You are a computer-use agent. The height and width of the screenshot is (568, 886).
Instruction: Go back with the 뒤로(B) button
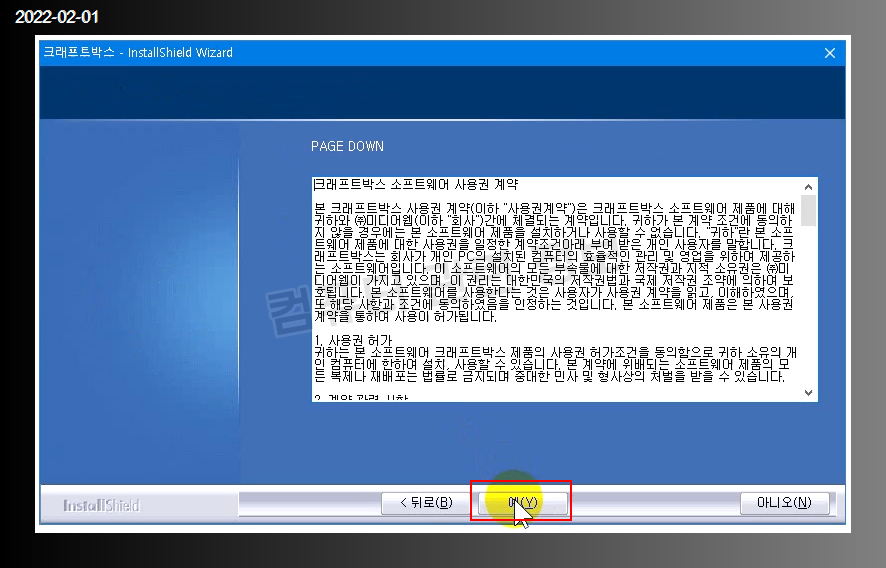[x=426, y=503]
